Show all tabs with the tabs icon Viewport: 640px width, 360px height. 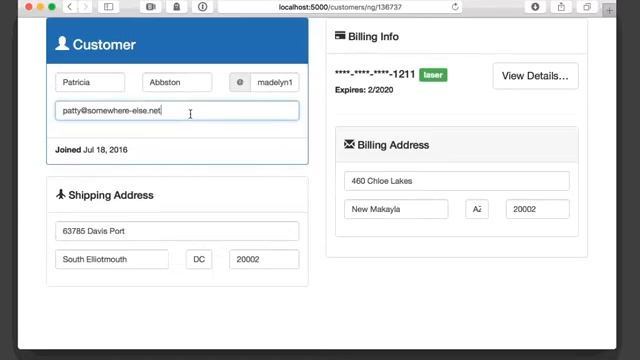pyautogui.click(x=587, y=7)
